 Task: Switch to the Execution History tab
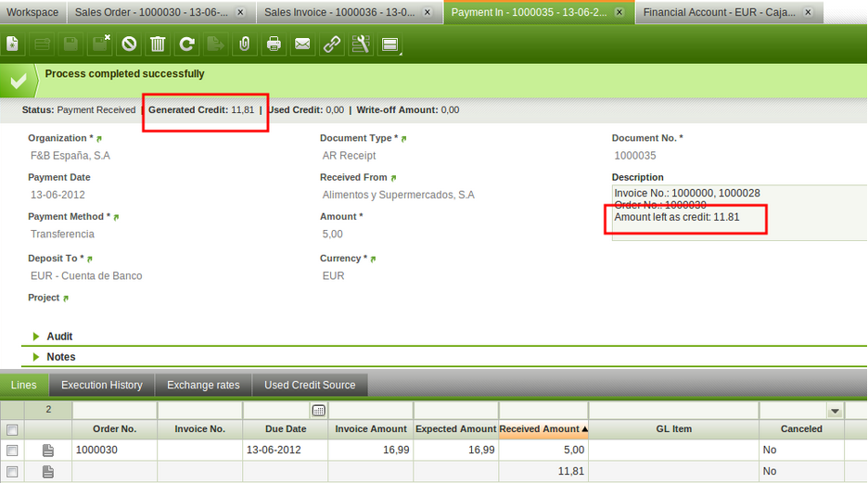pyautogui.click(x=101, y=385)
